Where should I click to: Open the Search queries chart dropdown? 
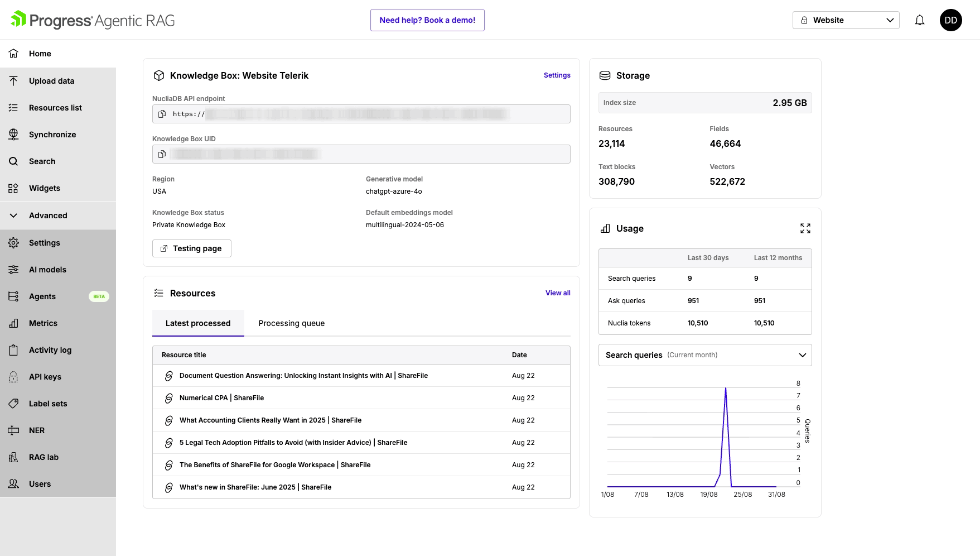tap(704, 355)
